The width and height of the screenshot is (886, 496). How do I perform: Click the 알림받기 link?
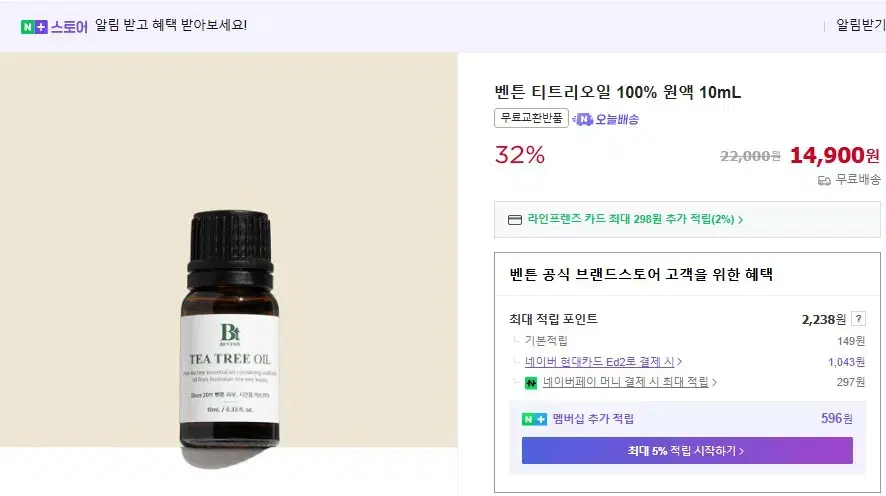861,25
